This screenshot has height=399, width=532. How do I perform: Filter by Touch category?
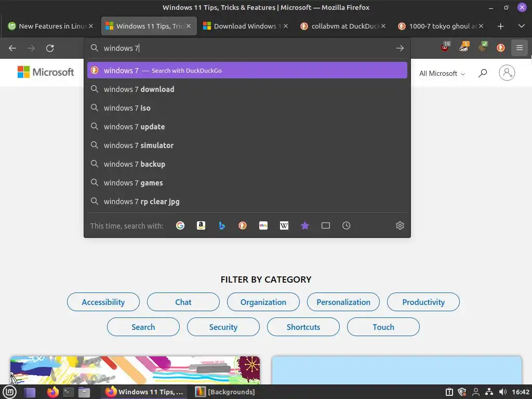383,327
